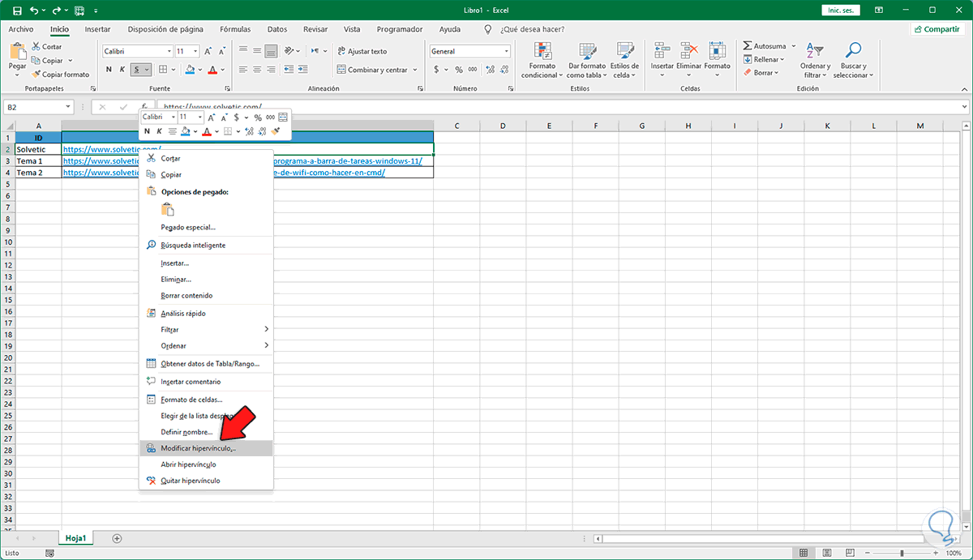The height and width of the screenshot is (560, 973).
Task: Click the Redo arrow in quick access toolbar
Action: click(x=58, y=11)
